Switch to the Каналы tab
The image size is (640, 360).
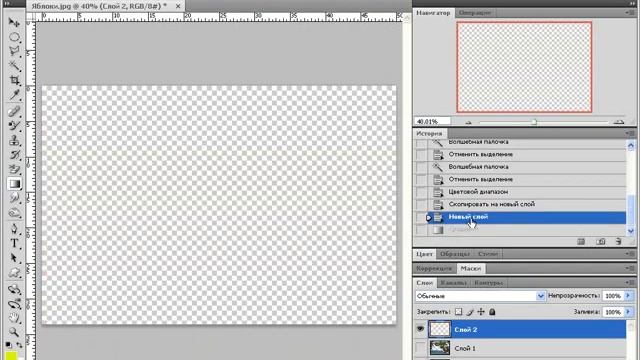[x=453, y=282]
